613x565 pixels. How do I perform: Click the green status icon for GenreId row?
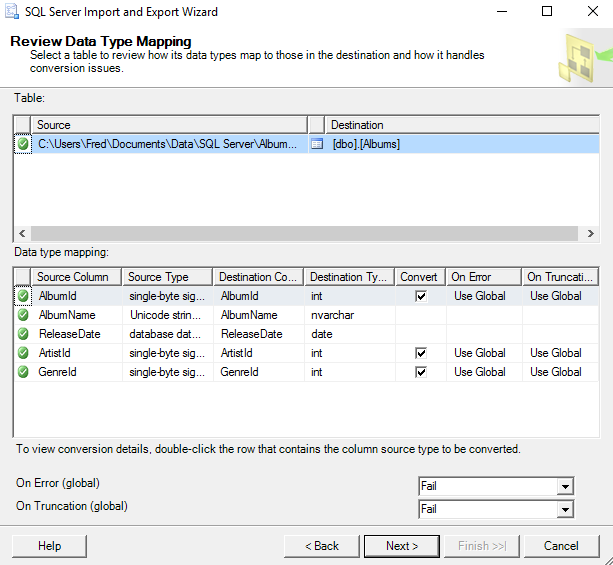pos(23,372)
